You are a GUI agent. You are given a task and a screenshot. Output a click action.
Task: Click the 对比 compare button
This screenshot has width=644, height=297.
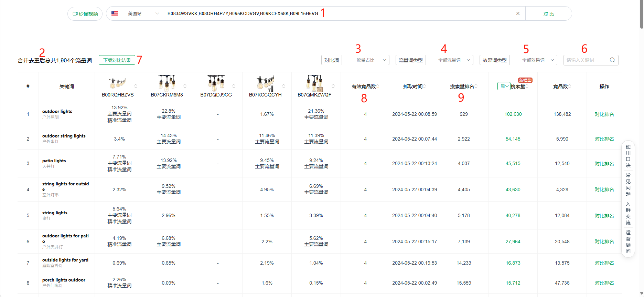(549, 14)
